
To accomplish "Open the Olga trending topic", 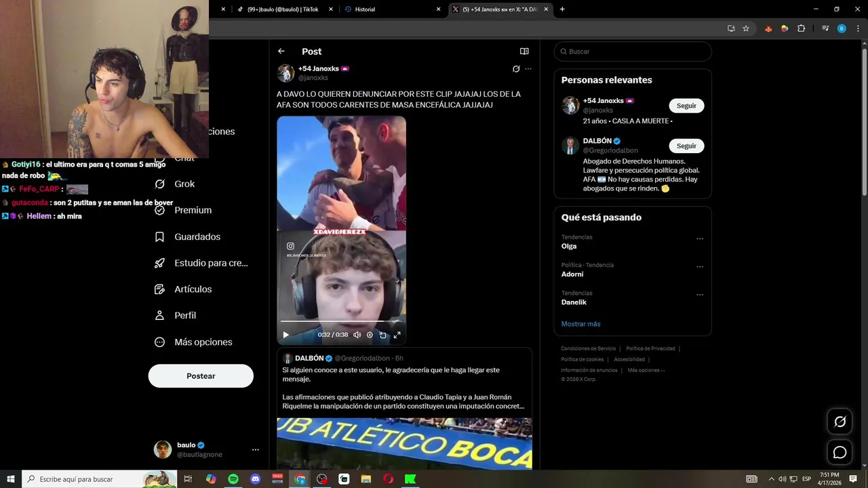I will click(x=569, y=246).
